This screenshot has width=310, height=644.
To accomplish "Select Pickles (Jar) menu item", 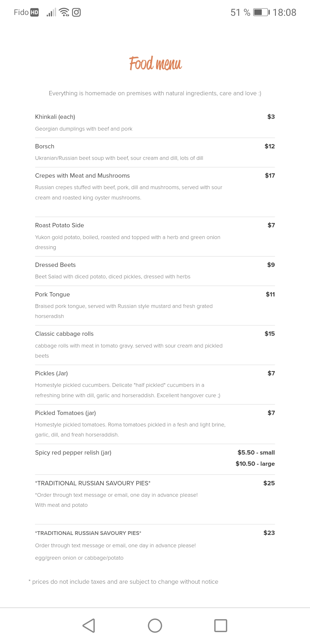I will (51, 373).
